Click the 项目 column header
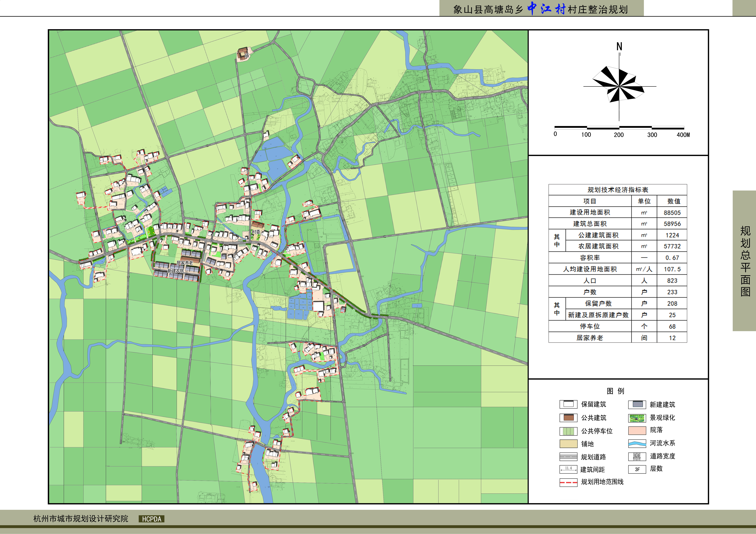Viewport: 756px width, 534px height. coord(590,201)
